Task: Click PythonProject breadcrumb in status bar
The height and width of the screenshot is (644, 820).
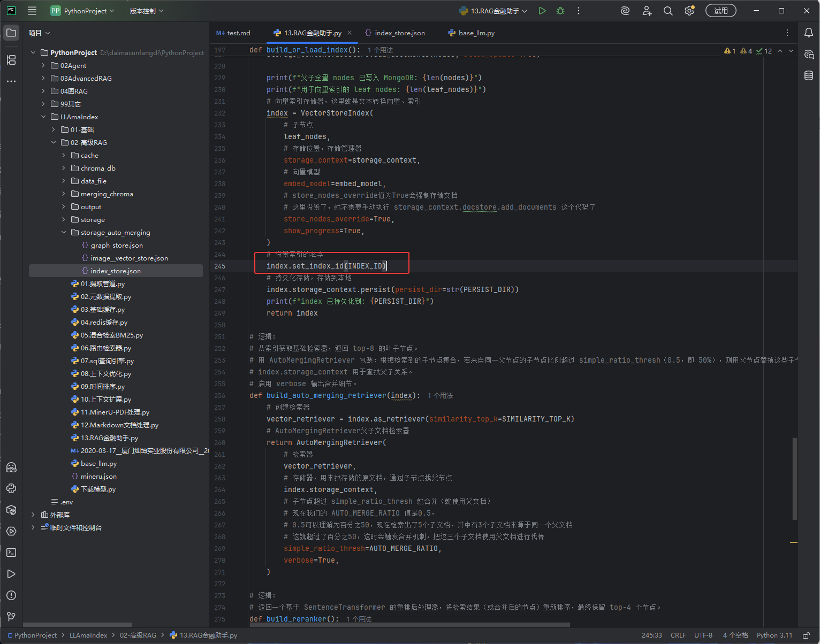Action: pyautogui.click(x=32, y=635)
